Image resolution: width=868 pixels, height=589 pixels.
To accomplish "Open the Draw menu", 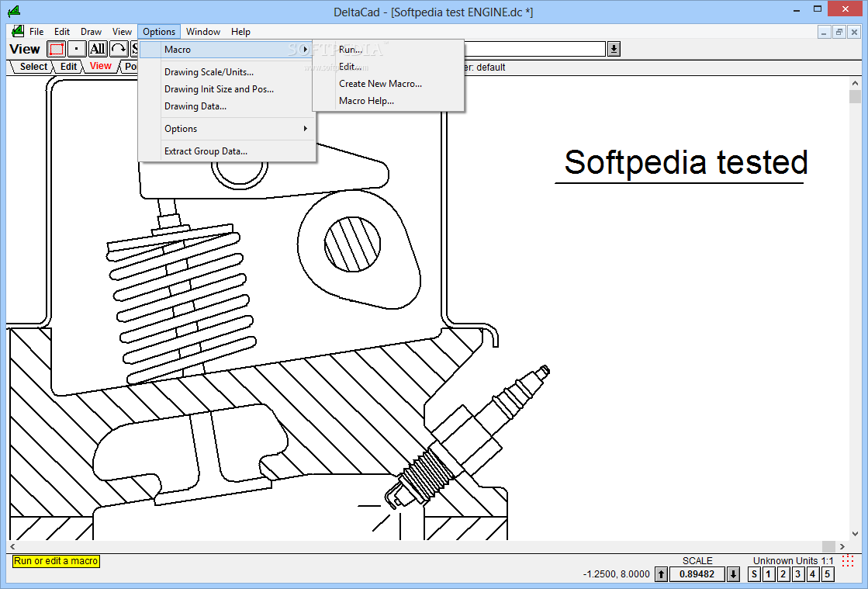I will (91, 32).
